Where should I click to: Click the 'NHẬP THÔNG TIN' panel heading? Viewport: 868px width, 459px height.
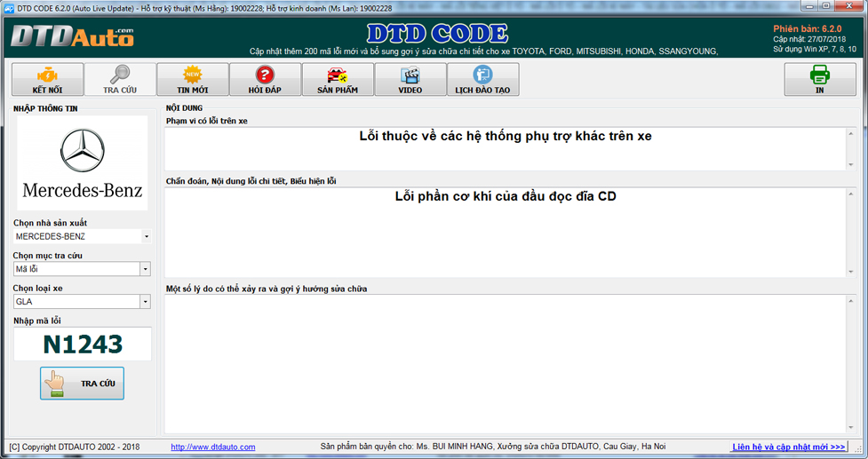point(45,109)
